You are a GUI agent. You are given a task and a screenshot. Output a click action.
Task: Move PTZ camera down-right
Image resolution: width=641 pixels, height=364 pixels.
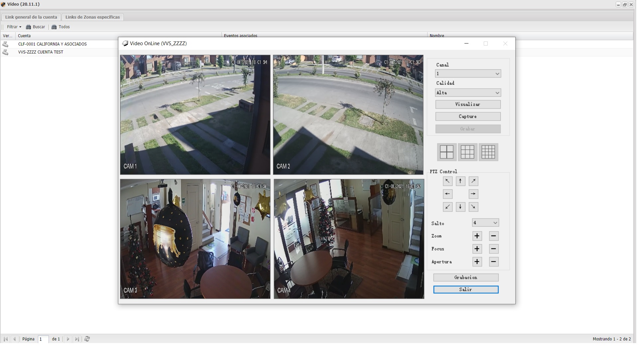tap(473, 207)
